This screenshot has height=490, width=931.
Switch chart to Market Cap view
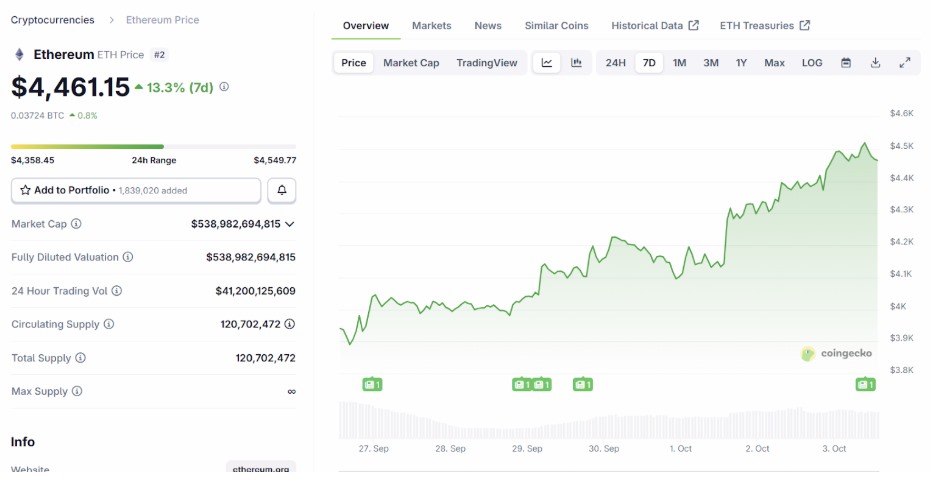tap(411, 63)
